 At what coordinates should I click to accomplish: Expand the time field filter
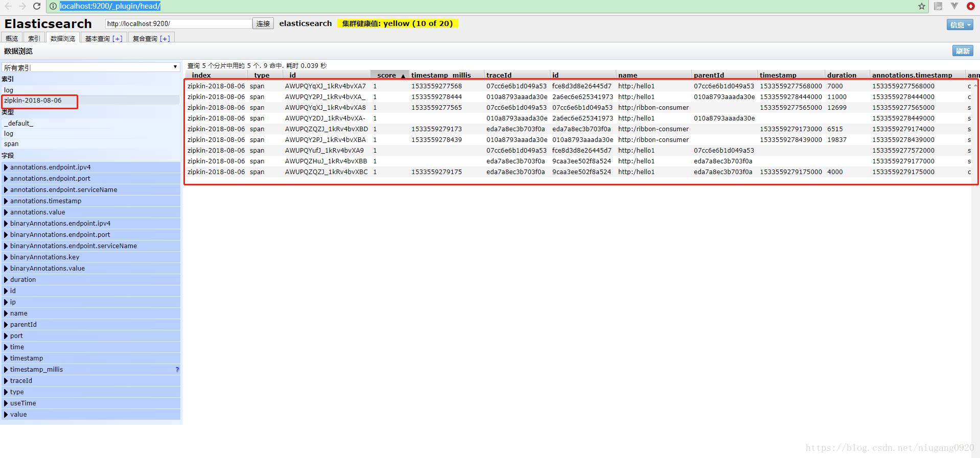[x=91, y=347]
